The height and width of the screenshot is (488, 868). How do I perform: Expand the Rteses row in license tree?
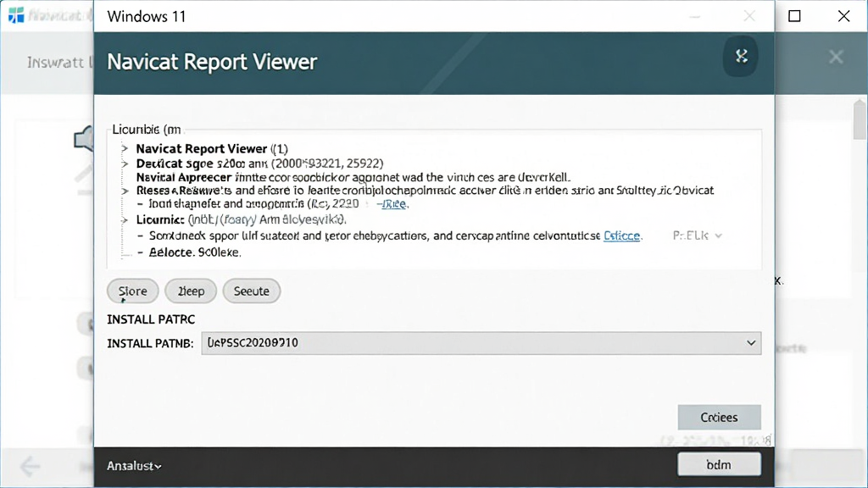click(x=125, y=191)
